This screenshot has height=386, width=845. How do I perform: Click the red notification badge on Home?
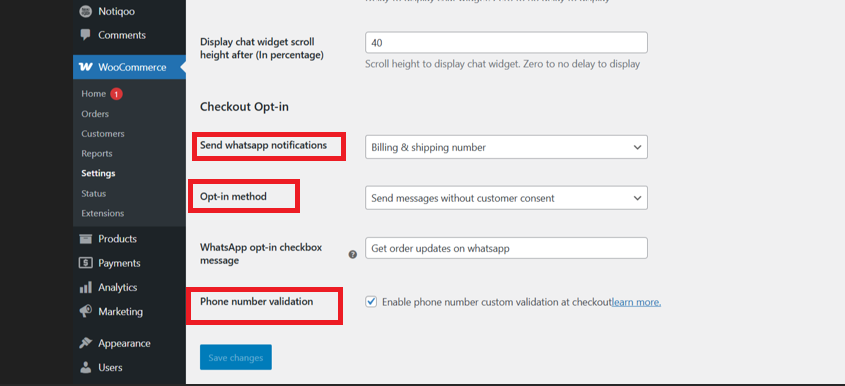tap(116, 94)
